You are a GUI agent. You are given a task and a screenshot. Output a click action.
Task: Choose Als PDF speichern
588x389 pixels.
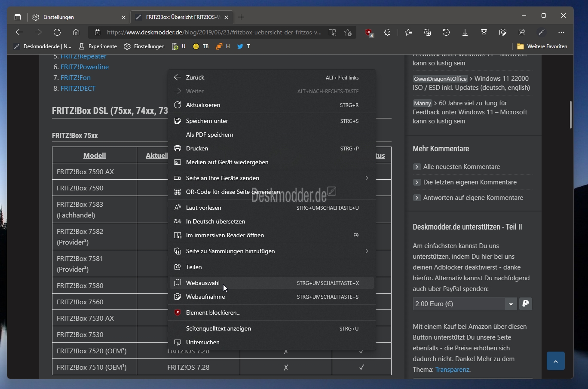pos(272,135)
